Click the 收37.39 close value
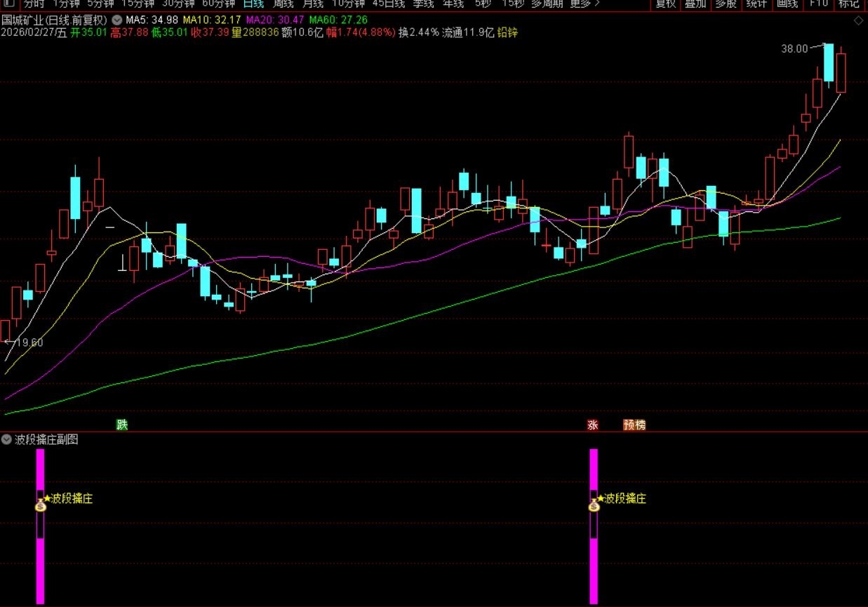868x607 pixels. coord(210,32)
